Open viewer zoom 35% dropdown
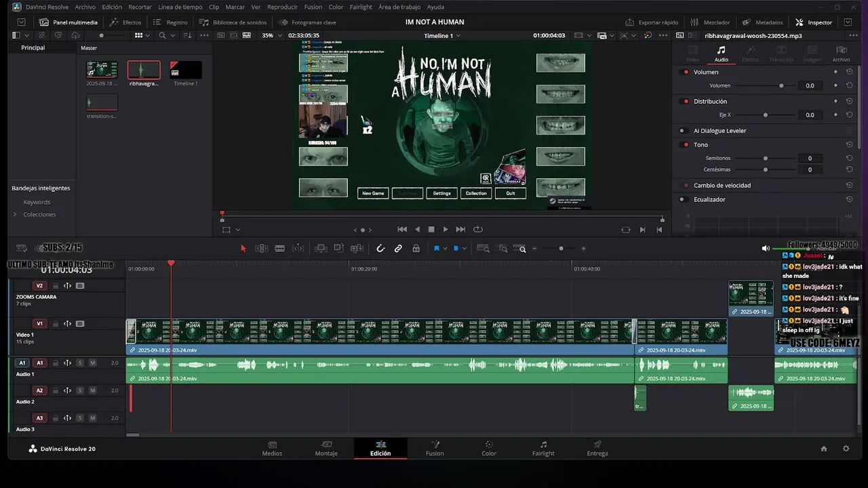868x488 pixels. tap(271, 35)
